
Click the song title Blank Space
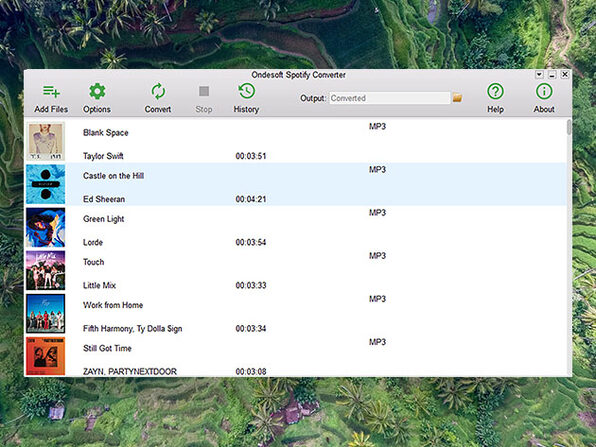106,133
